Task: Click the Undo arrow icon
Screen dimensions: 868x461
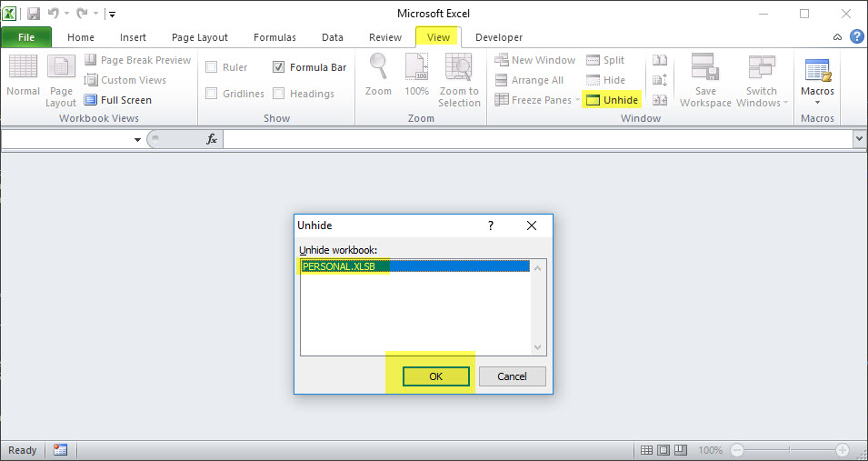Action: [54, 14]
